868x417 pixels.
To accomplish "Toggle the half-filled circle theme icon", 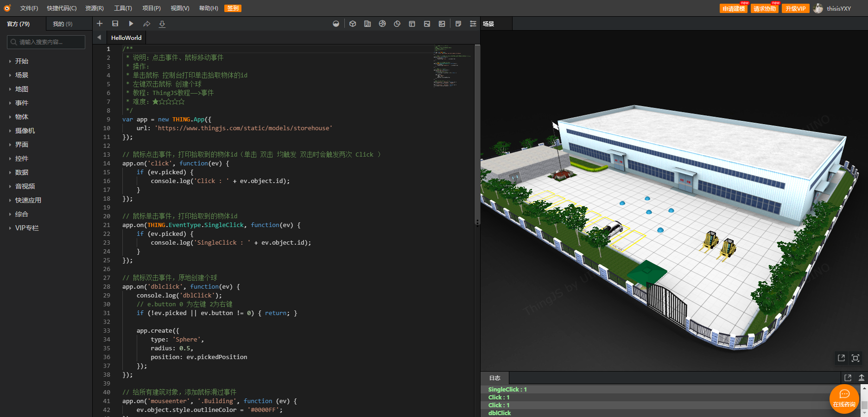I will pos(336,24).
